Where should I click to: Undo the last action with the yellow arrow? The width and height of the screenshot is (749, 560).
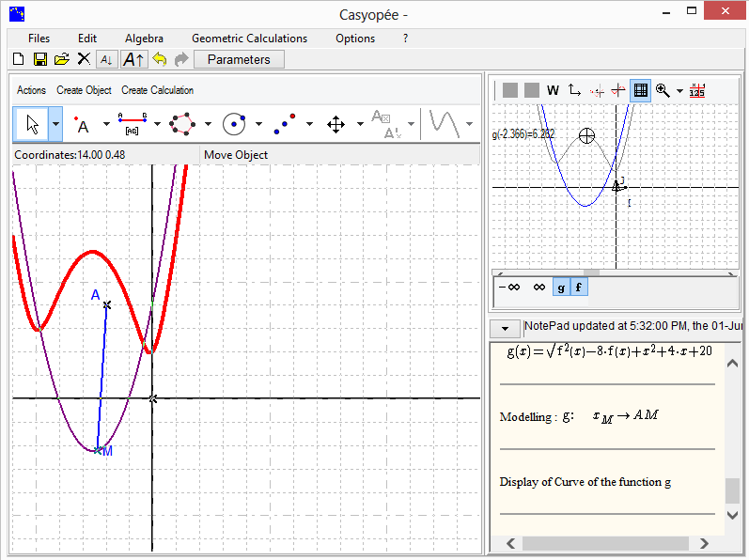(x=160, y=59)
